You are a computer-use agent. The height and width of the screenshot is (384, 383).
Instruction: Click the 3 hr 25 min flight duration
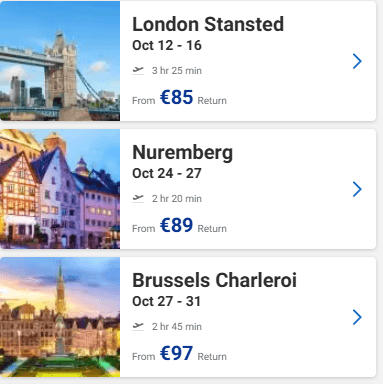[177, 71]
